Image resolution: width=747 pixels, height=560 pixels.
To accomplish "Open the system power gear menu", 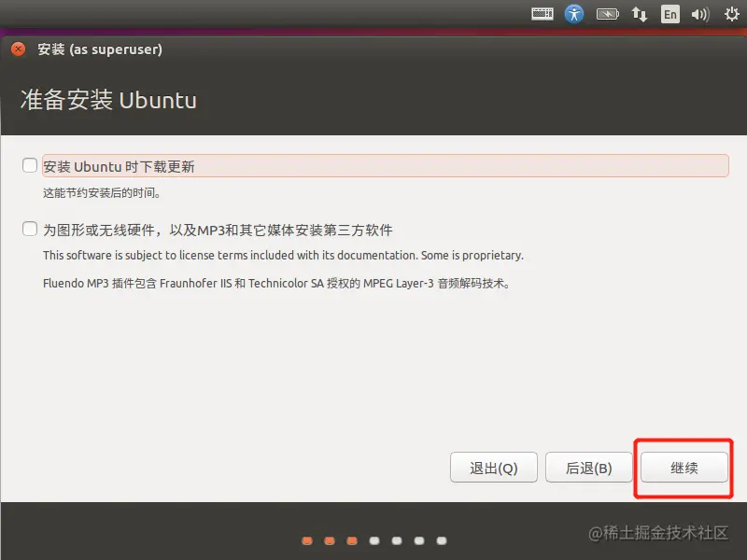I will coord(732,14).
